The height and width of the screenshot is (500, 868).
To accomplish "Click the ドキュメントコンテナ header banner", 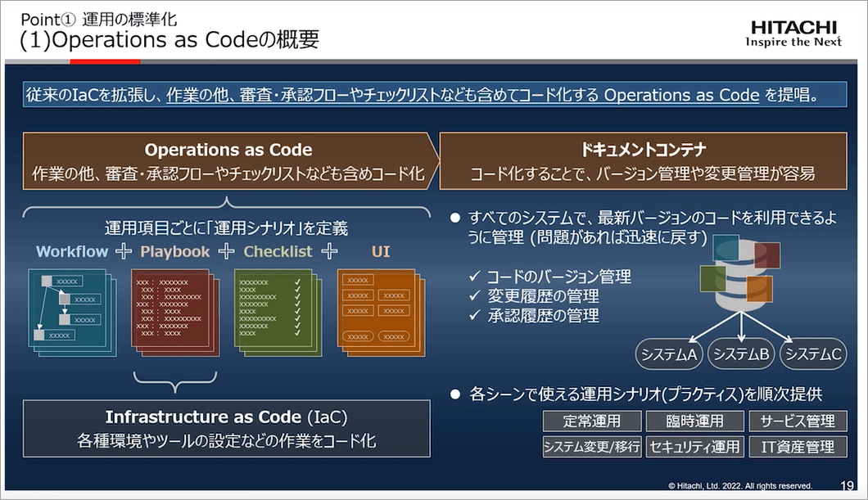I will point(643,161).
